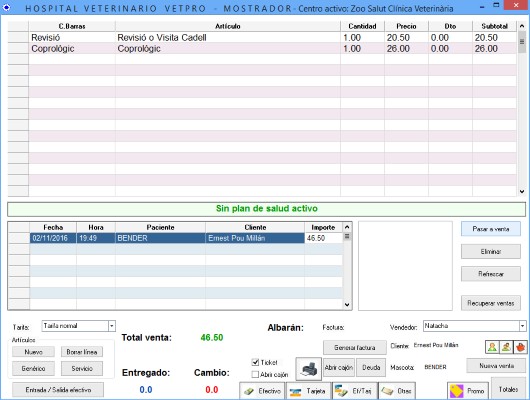Click the Abrir cajón button
The width and height of the screenshot is (530, 400).
(x=339, y=367)
